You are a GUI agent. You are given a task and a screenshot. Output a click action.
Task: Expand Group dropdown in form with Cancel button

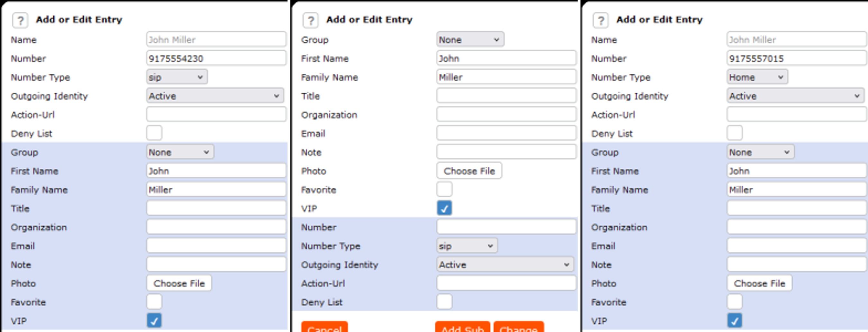470,40
